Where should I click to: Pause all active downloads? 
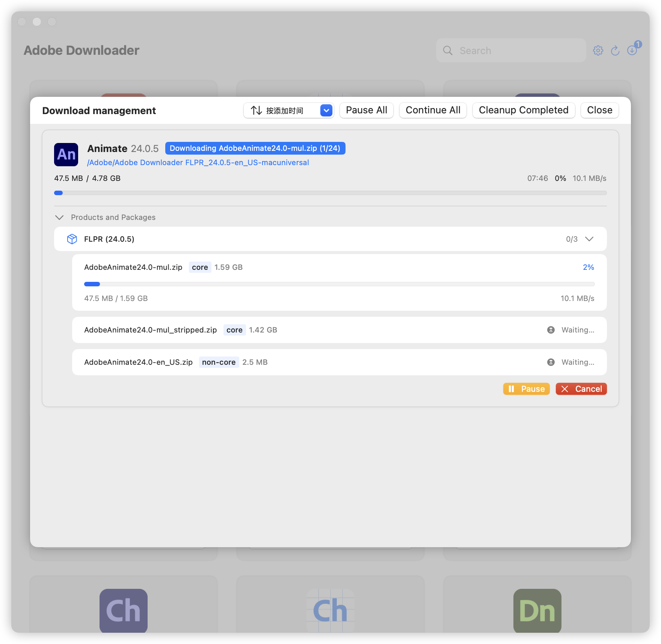[x=366, y=110]
